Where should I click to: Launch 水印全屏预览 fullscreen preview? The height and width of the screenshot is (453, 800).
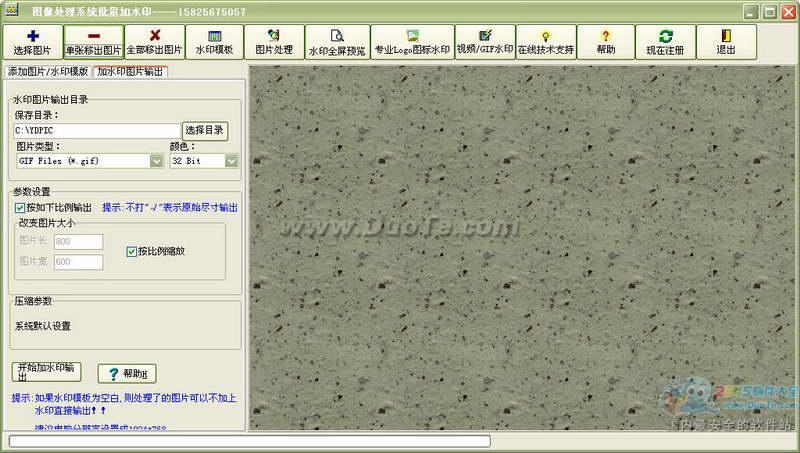(x=337, y=41)
